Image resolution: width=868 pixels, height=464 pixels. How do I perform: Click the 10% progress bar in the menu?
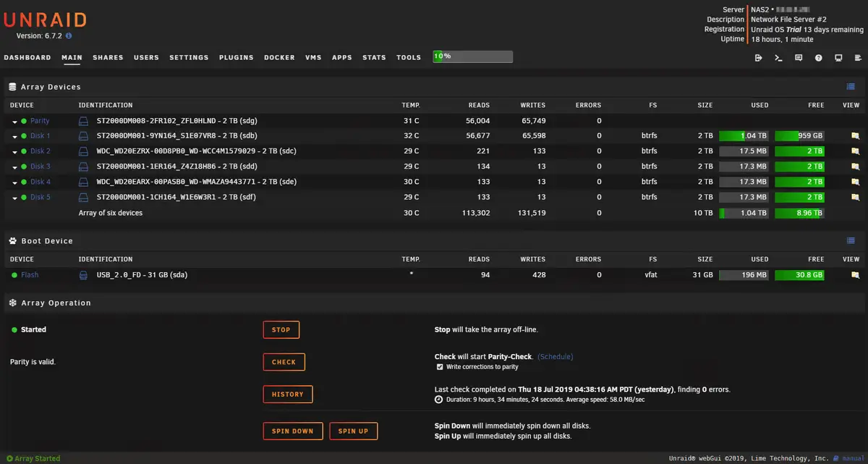coord(472,56)
